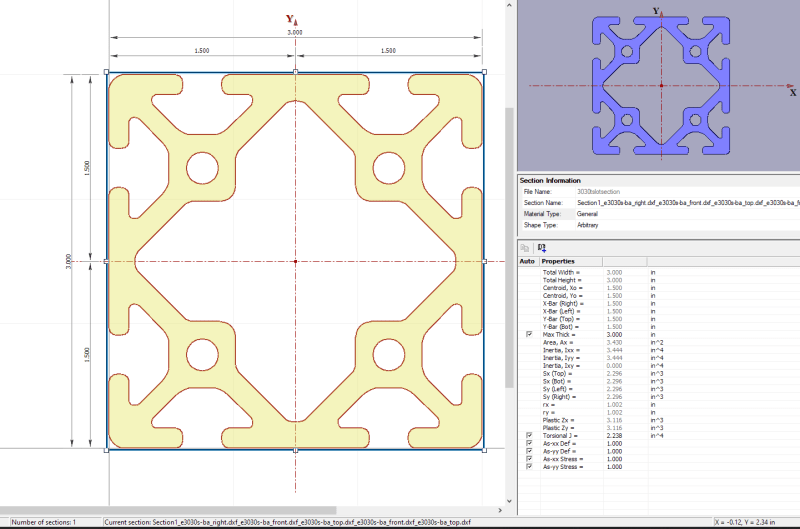800x529 pixels.
Task: Click the upper-left circular hole in the section
Action: (203, 168)
